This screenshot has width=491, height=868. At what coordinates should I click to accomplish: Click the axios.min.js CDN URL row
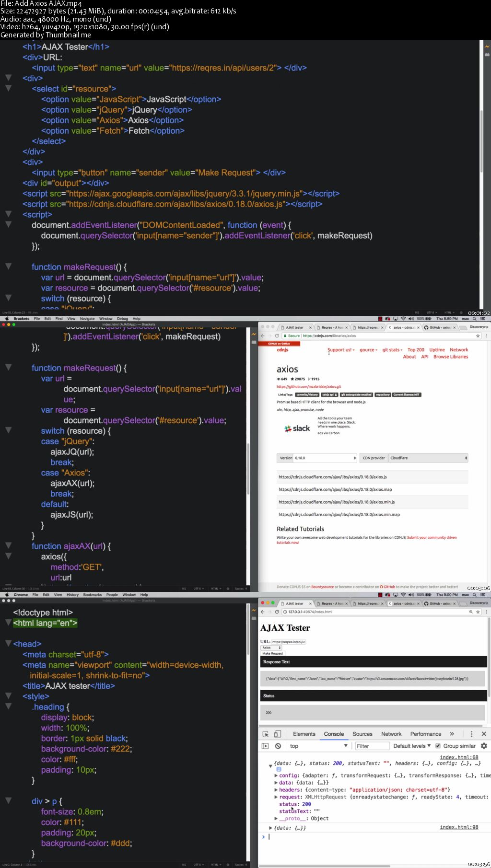tap(373, 502)
